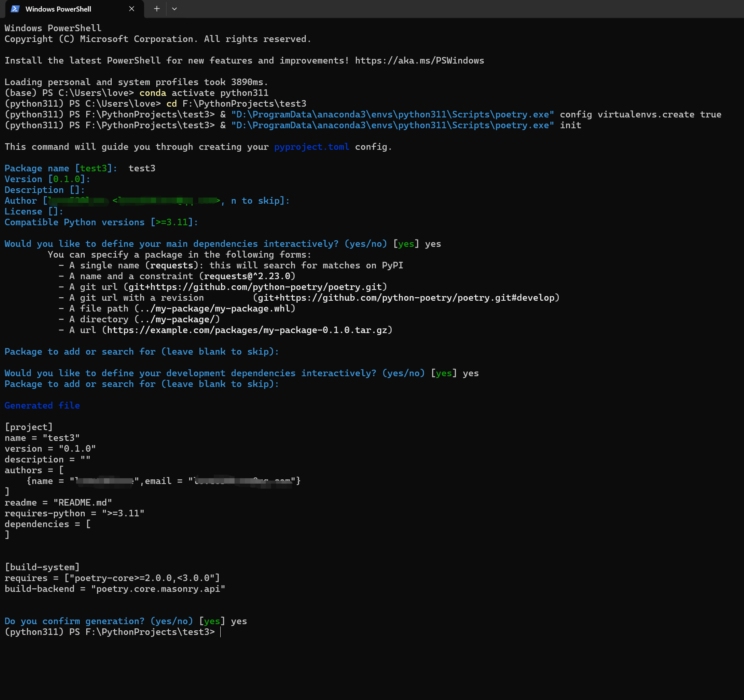Click the '[project]' section header line
The height and width of the screenshot is (700, 744).
point(29,427)
